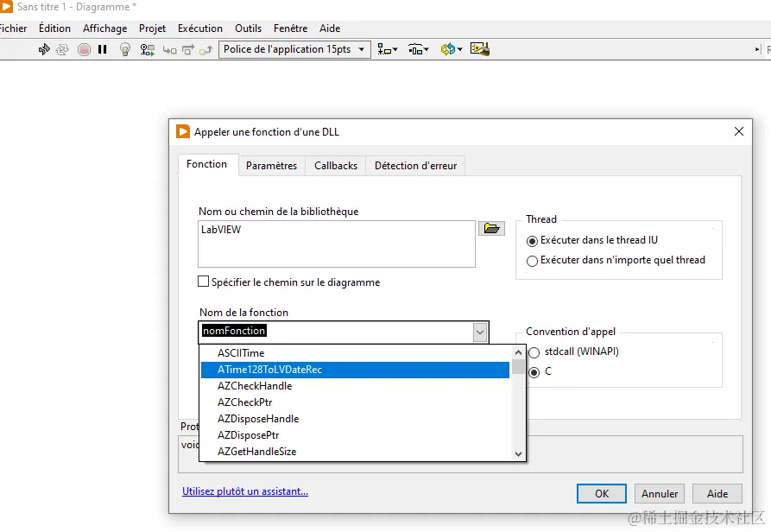The width and height of the screenshot is (771, 532).
Task: Choose AZDisposePtr from the list
Action: (355, 435)
